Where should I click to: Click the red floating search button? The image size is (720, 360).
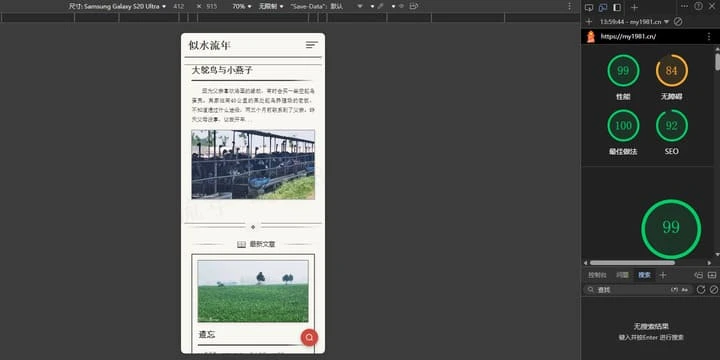pyautogui.click(x=309, y=338)
